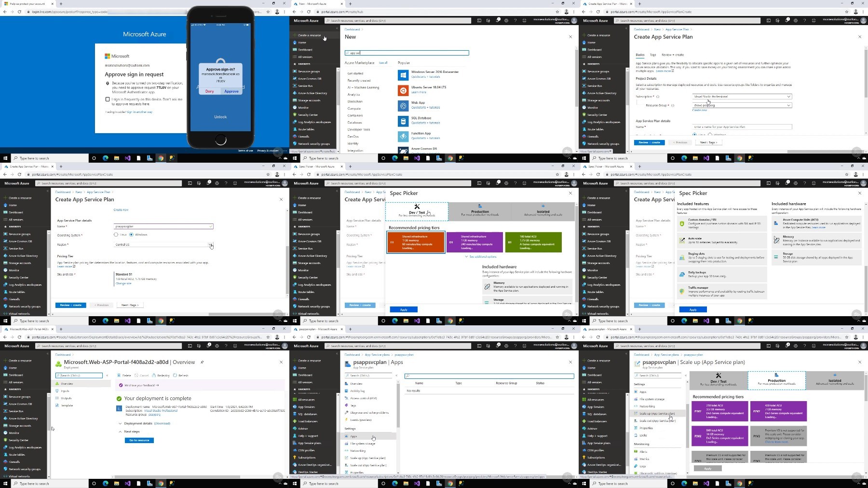Viewport: 868px width, 488px height.
Task: Open the Region dropdown showing Central US
Action: pyautogui.click(x=163, y=245)
